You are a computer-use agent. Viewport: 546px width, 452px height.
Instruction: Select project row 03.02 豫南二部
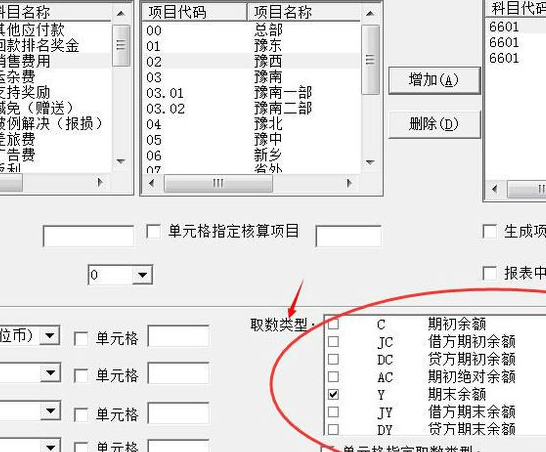tap(251, 109)
